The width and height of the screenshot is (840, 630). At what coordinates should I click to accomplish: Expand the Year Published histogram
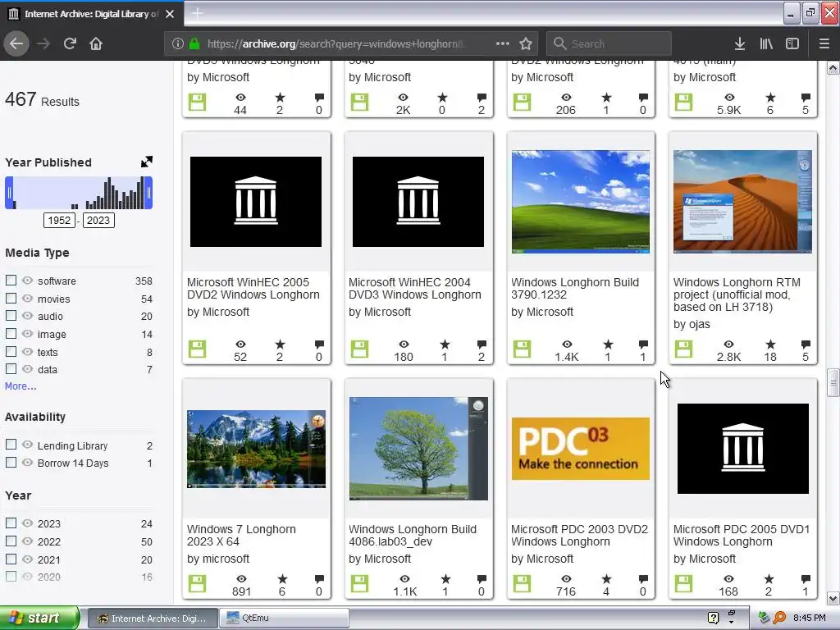coord(146,162)
